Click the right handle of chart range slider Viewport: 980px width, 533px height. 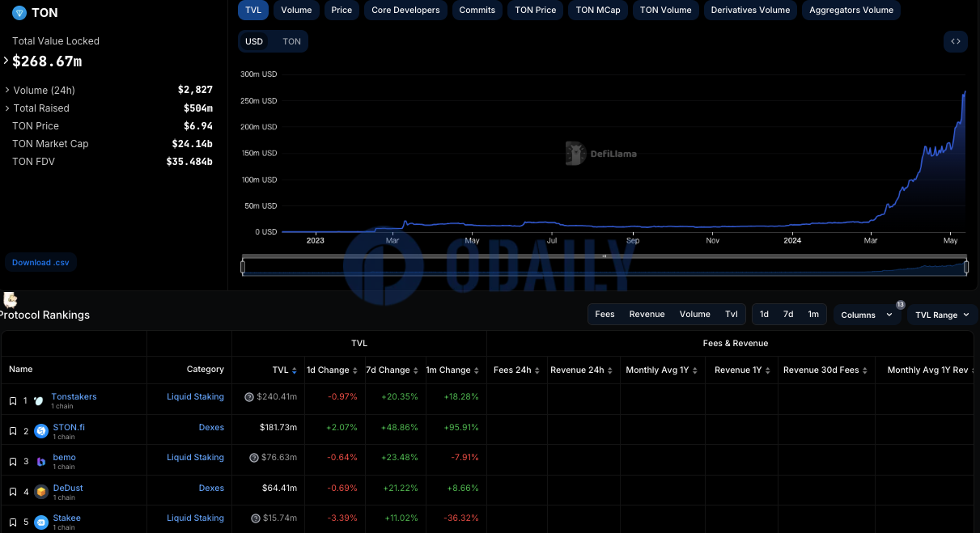pos(966,267)
